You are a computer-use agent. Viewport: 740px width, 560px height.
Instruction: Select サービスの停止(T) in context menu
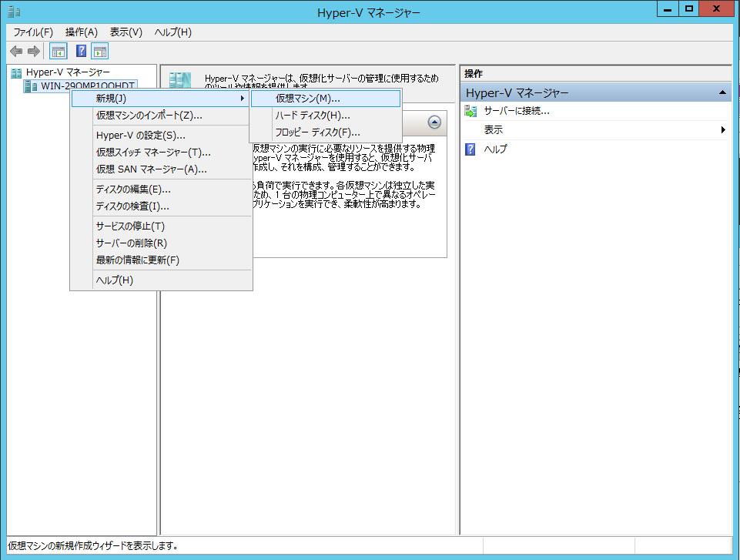161,226
